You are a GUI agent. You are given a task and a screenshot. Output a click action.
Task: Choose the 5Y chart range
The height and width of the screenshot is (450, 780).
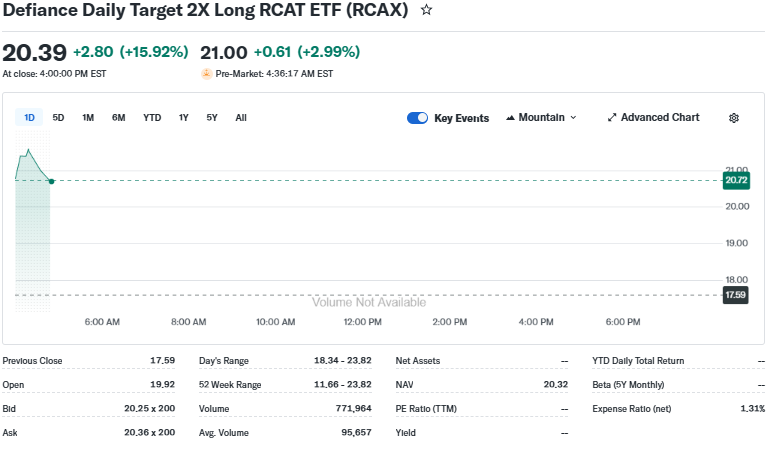(x=212, y=118)
